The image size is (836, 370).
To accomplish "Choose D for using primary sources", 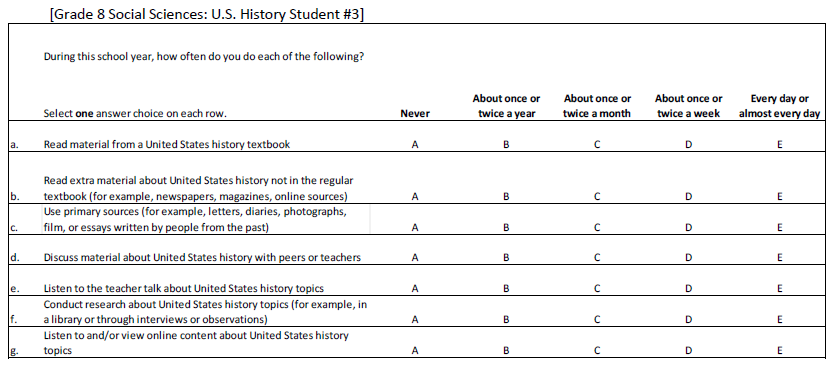I will pyautogui.click(x=689, y=228).
